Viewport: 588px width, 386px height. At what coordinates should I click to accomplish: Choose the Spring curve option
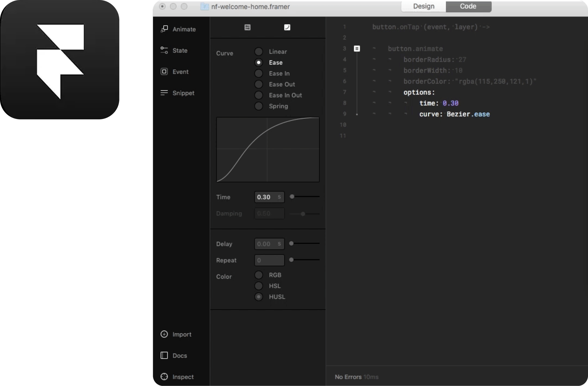[259, 106]
